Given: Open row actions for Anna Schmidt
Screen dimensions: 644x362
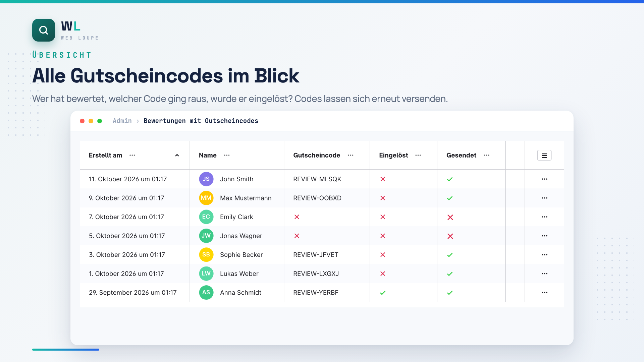Looking at the screenshot, I should tap(544, 293).
